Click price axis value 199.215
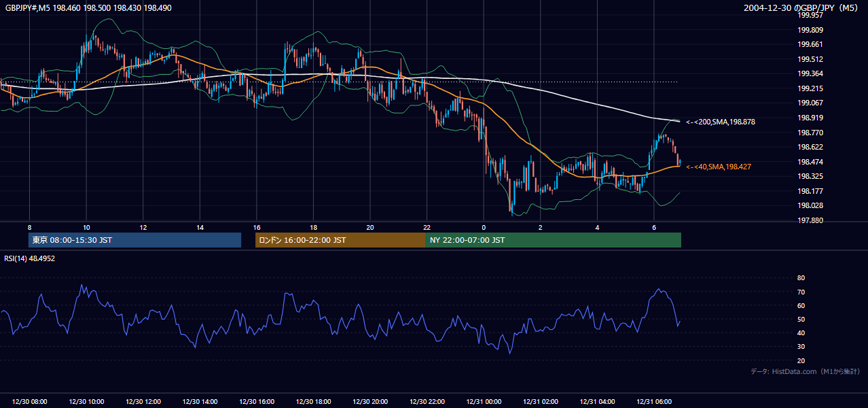Image resolution: width=868 pixels, height=408 pixels. click(x=810, y=88)
